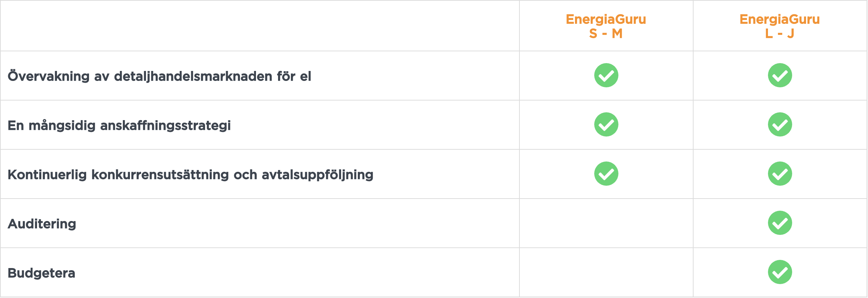Select S - M checkmark for anskaffningsstrategi row
This screenshot has width=868, height=298.
coord(606,124)
